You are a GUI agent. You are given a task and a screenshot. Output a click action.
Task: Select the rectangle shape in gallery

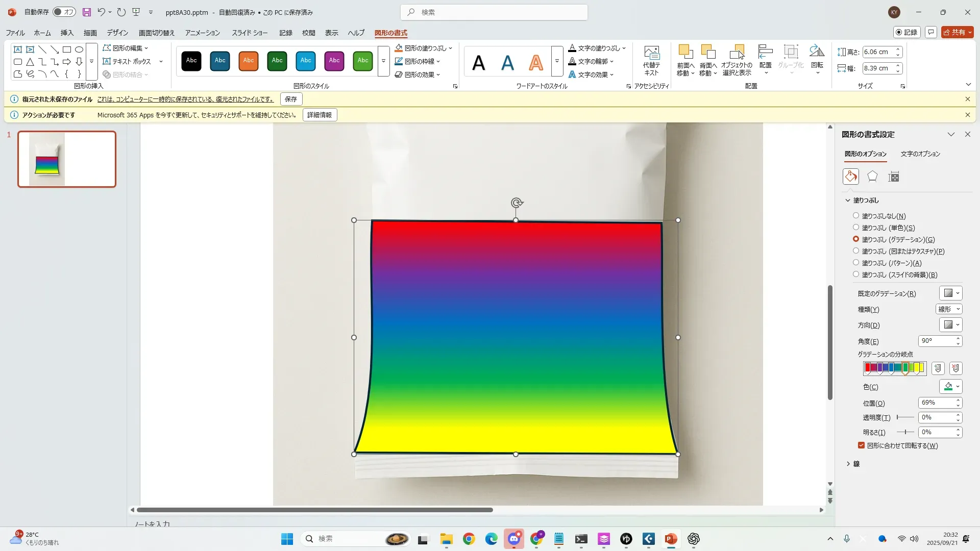tap(67, 49)
